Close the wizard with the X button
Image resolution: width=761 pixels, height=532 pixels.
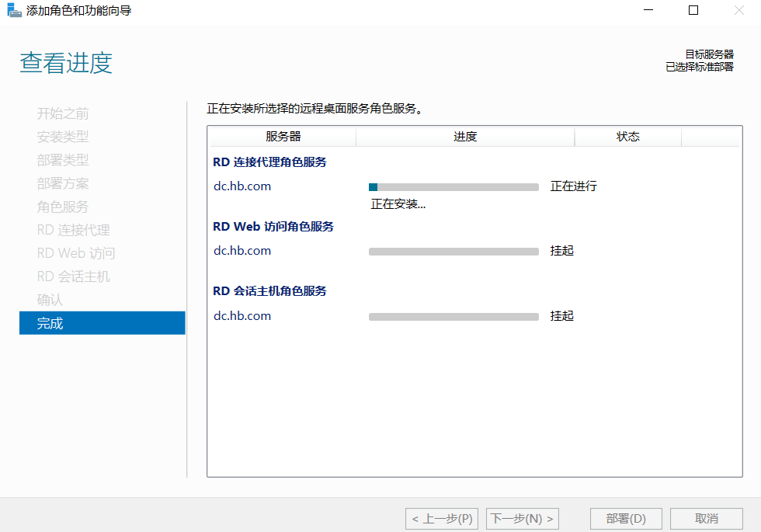pyautogui.click(x=738, y=10)
